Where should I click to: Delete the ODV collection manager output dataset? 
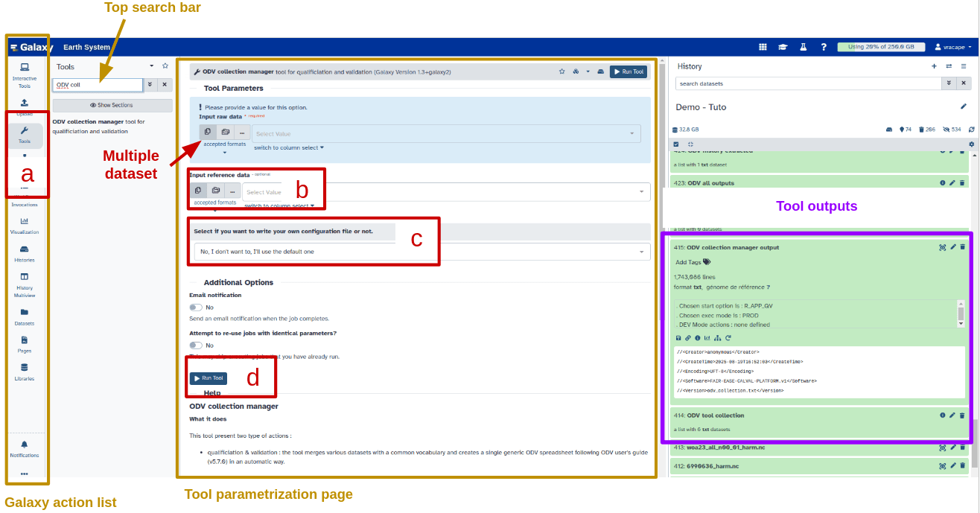962,247
